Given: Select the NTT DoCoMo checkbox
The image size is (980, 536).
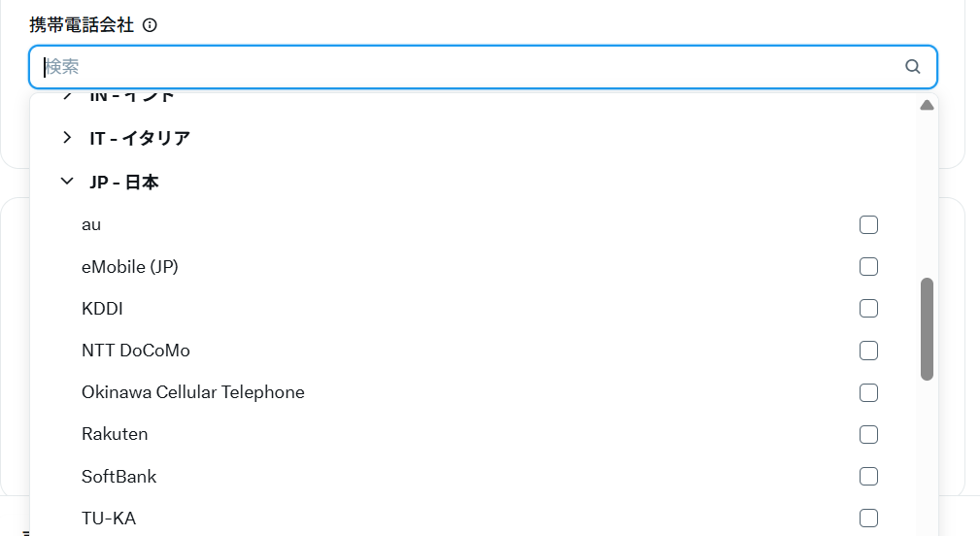Looking at the screenshot, I should pos(868,351).
